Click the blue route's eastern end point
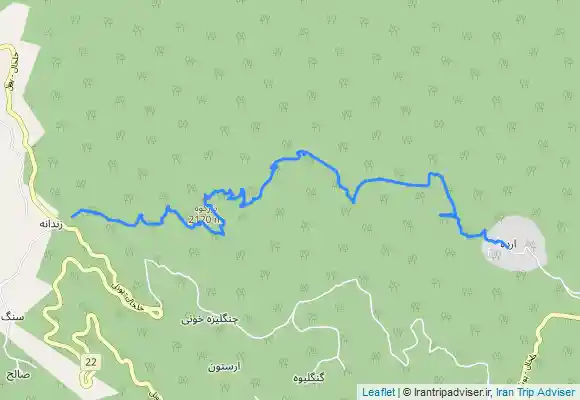Screen dimensions: 580x400 tap(506, 247)
